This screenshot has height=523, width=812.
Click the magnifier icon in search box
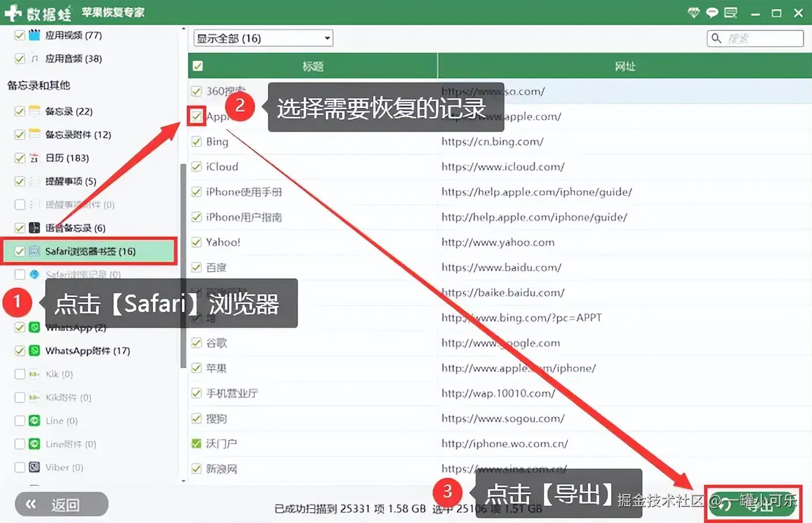716,38
